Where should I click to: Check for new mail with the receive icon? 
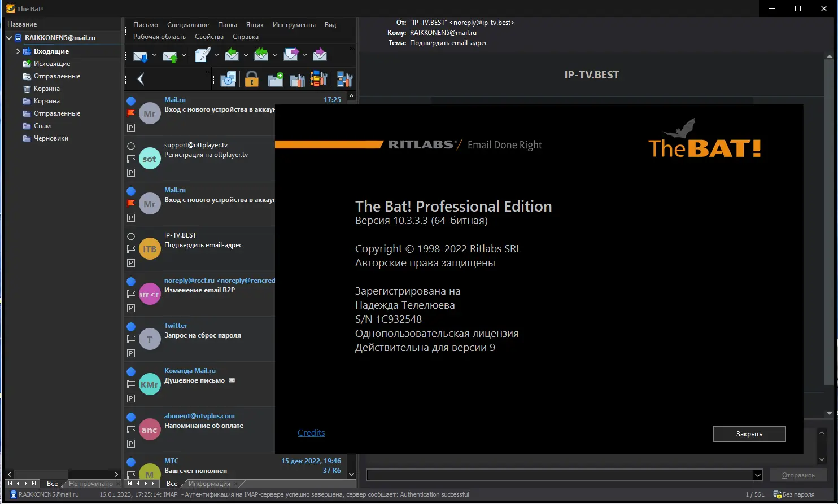[141, 55]
